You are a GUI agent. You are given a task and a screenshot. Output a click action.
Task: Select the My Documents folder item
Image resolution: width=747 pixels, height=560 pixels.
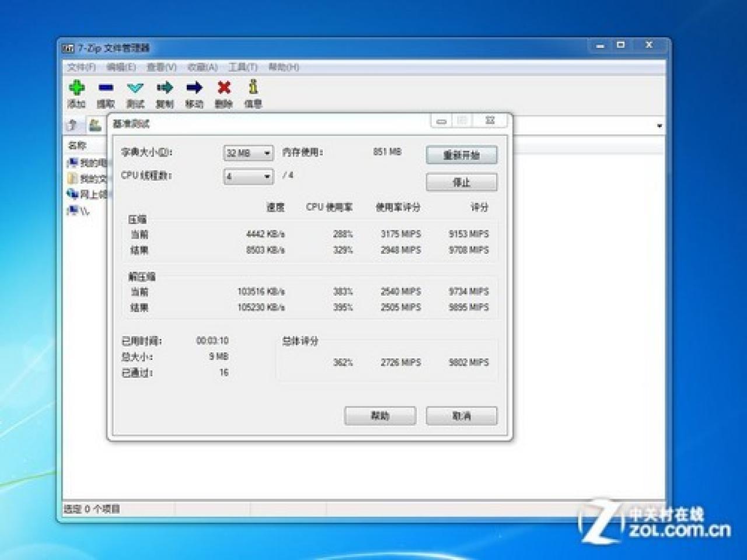(x=87, y=178)
